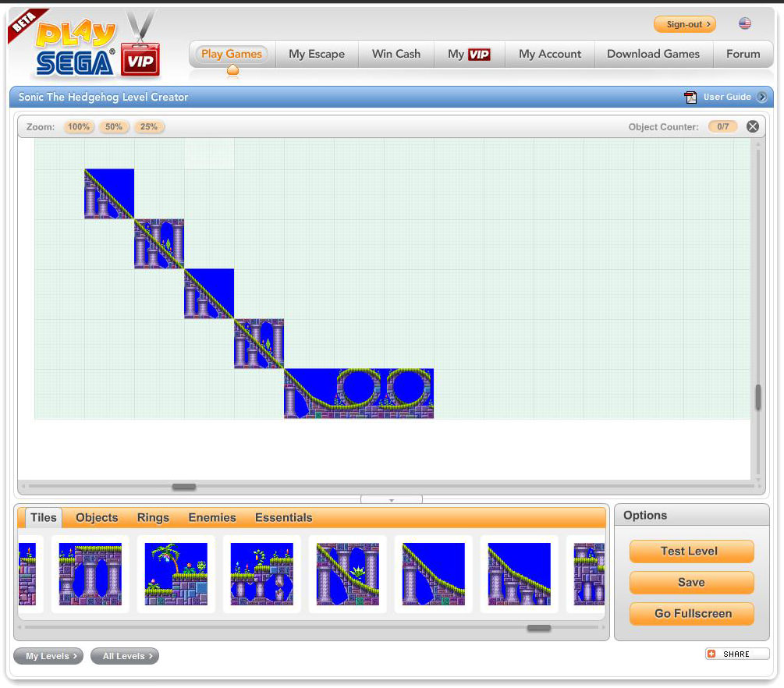Screen dimensions: 784x688
Task: Set zoom to 25%
Action: coord(149,126)
